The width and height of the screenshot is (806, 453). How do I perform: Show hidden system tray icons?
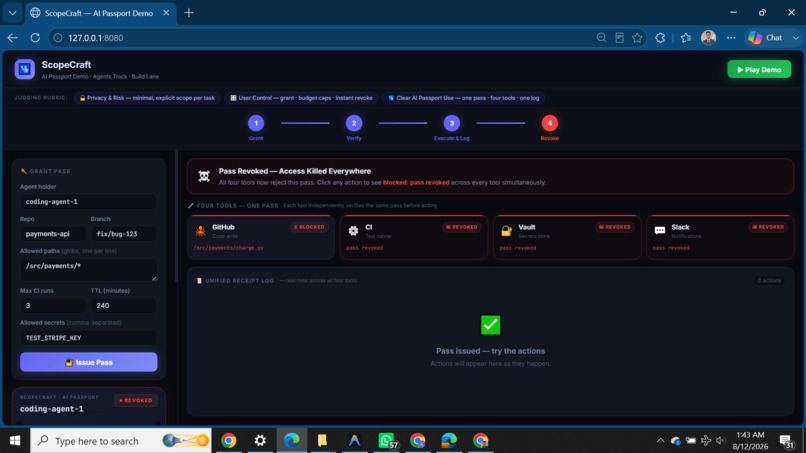tap(661, 441)
